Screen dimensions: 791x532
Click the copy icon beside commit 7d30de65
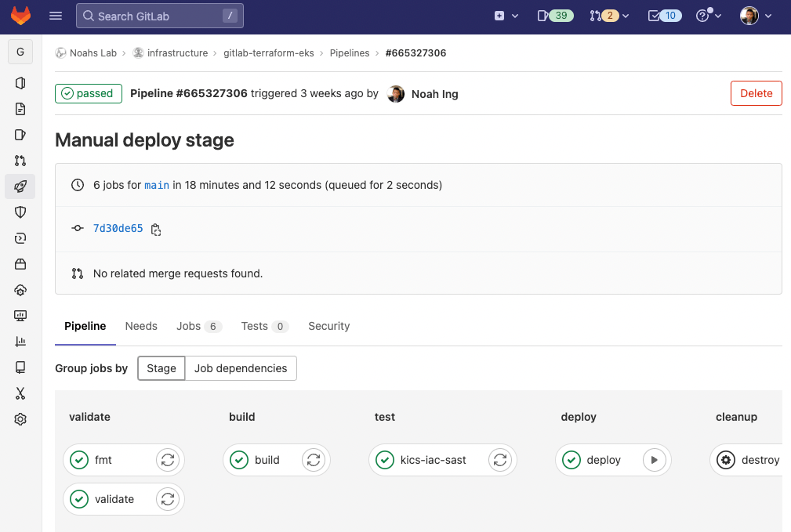tap(155, 229)
